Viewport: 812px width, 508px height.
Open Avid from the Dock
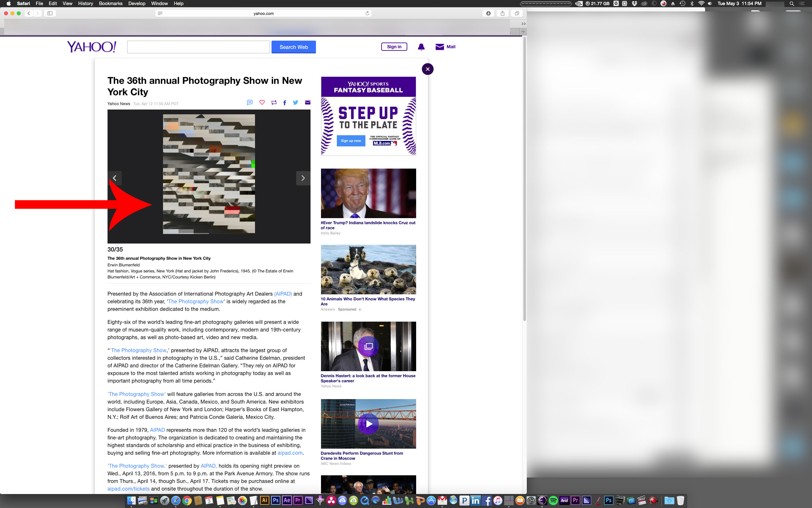(x=564, y=500)
